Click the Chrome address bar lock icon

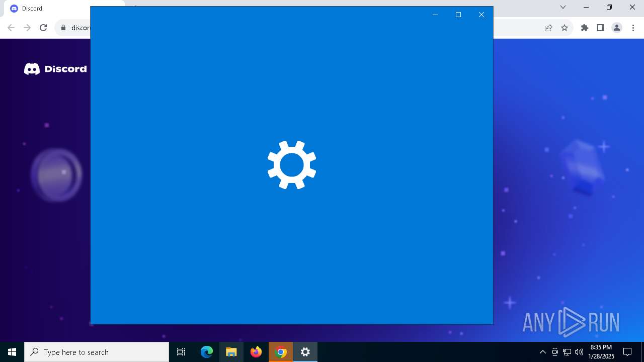pyautogui.click(x=63, y=28)
